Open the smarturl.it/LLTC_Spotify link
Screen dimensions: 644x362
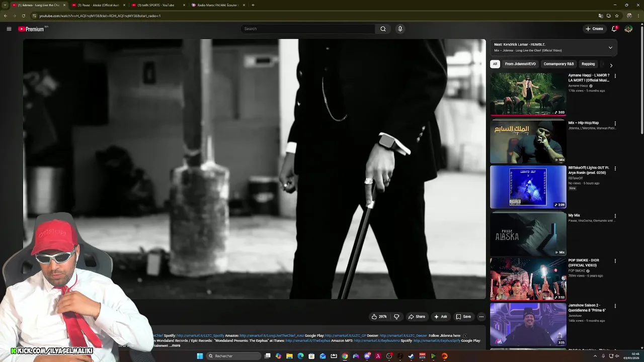coord(200,335)
